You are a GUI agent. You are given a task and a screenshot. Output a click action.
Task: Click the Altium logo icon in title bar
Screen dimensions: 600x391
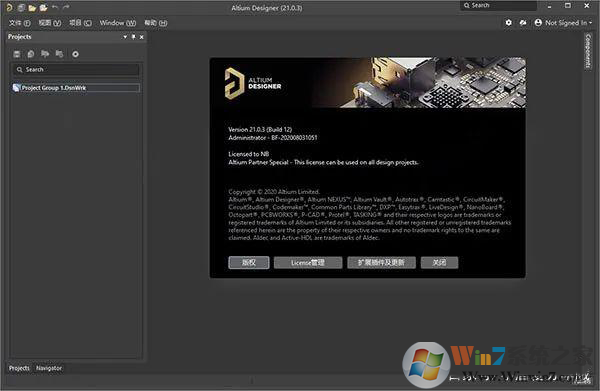[9, 7]
